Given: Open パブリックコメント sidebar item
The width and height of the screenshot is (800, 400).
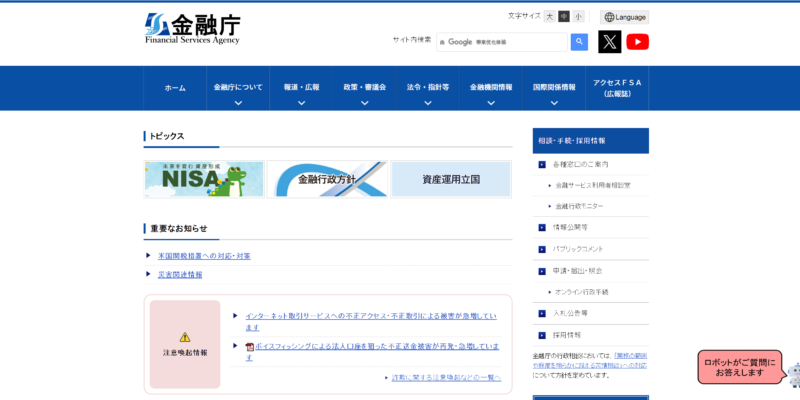Looking at the screenshot, I should tap(578, 249).
